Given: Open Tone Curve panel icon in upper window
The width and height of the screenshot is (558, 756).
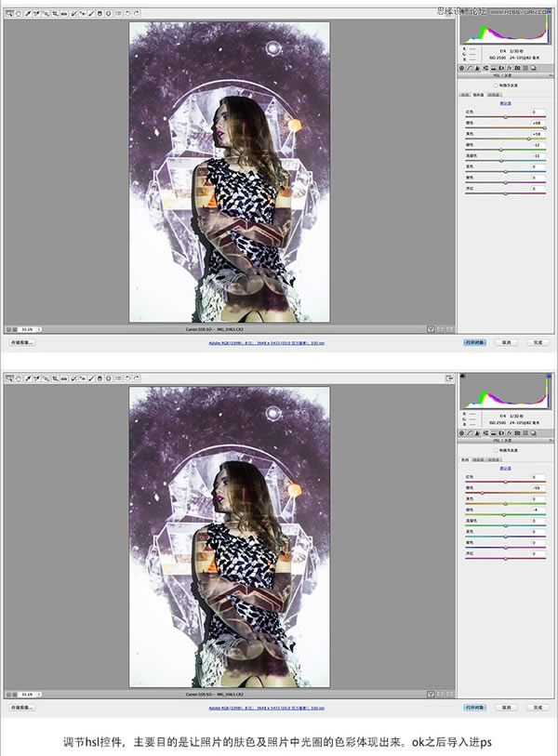Looking at the screenshot, I should coord(470,68).
